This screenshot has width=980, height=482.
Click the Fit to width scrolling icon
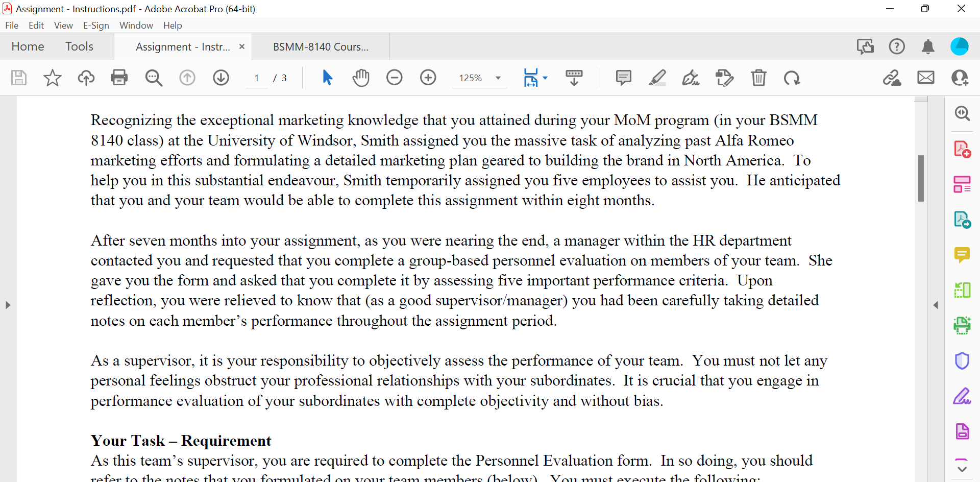tap(531, 78)
